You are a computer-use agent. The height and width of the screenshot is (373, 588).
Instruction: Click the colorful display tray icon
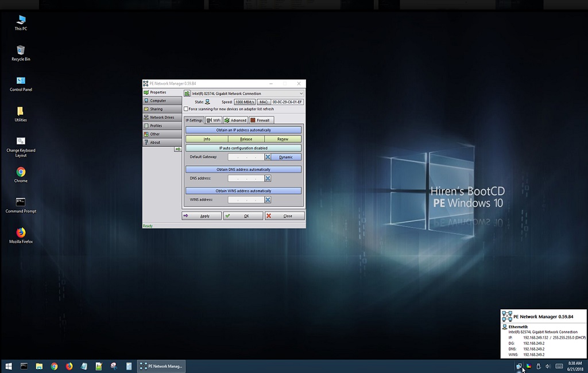(x=528, y=366)
